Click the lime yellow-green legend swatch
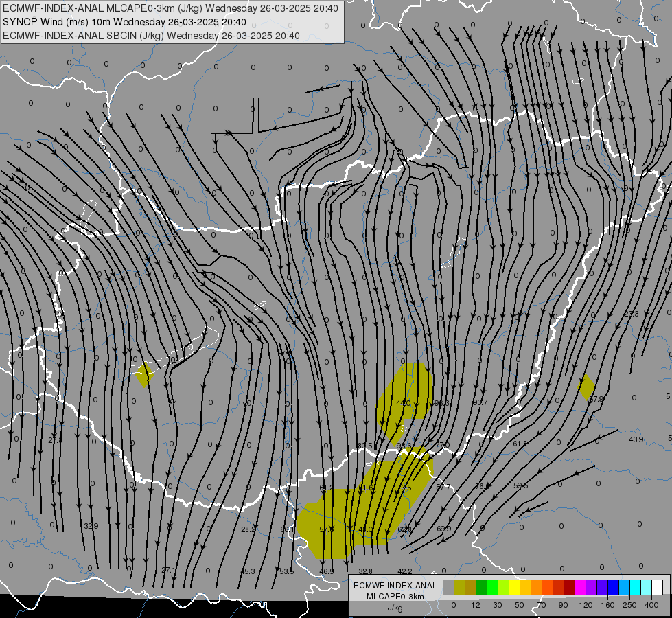 point(504,587)
